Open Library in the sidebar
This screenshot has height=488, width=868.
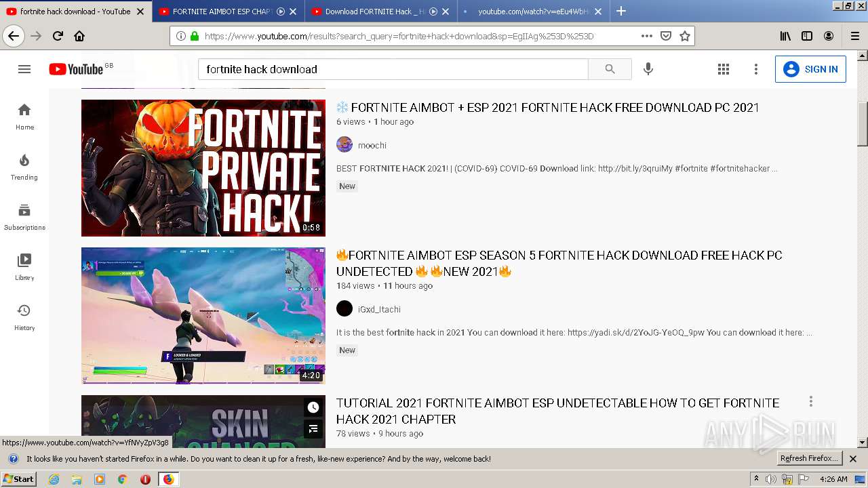(x=24, y=267)
